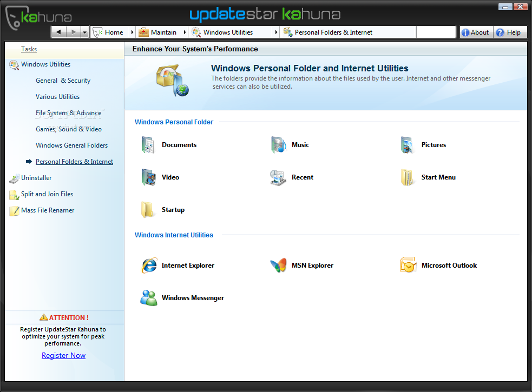
Task: Click the Tasks header link
Action: tap(29, 49)
